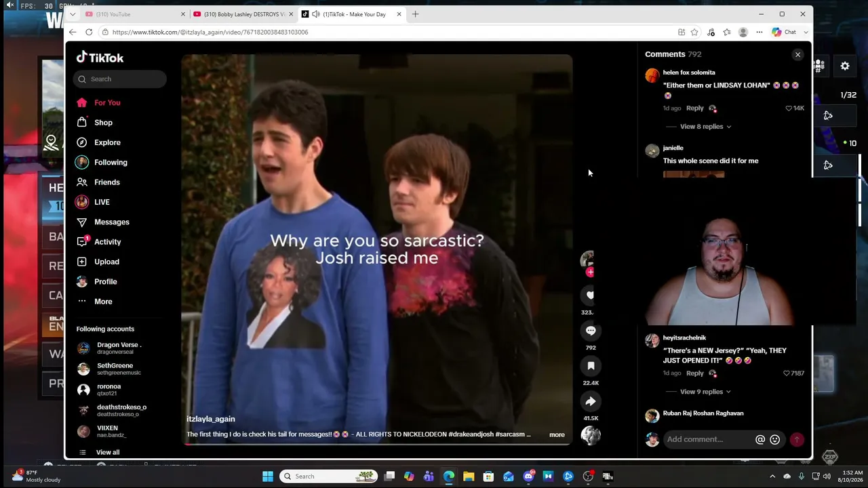Open a new browser tab
Viewport: 868px width, 488px height.
(x=416, y=14)
